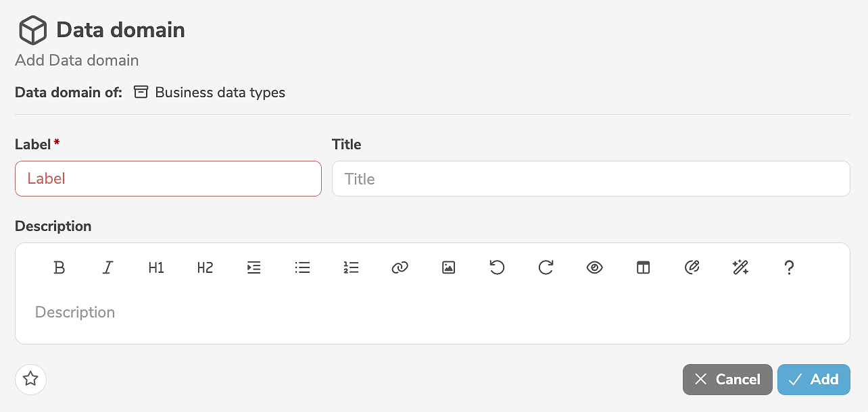Click the Add button
Viewport: 868px width, 412px height.
click(813, 380)
